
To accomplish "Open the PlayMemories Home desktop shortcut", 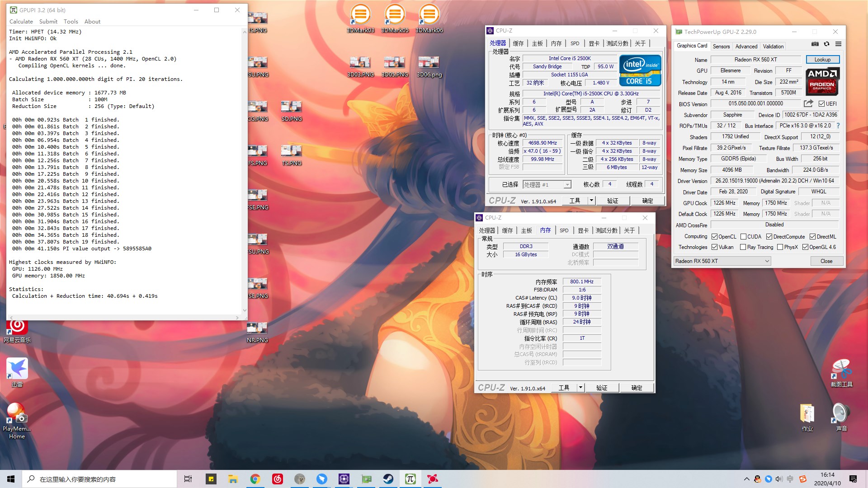I will [17, 420].
